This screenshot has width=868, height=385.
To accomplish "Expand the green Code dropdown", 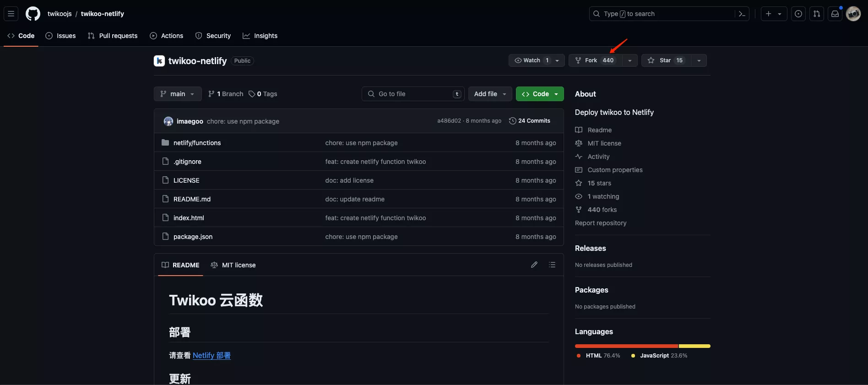I will pyautogui.click(x=540, y=94).
